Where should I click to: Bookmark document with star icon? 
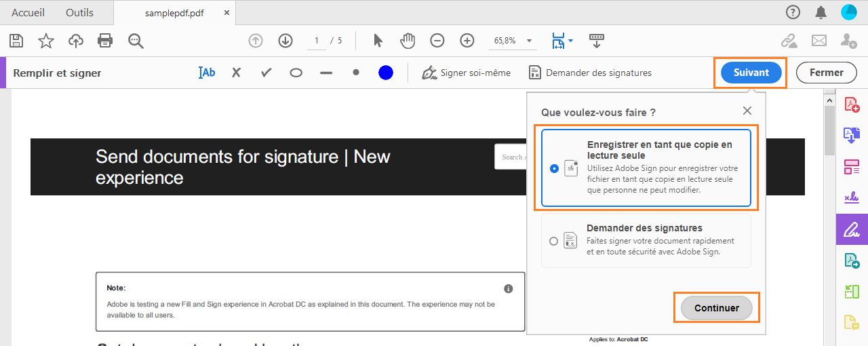[x=45, y=41]
